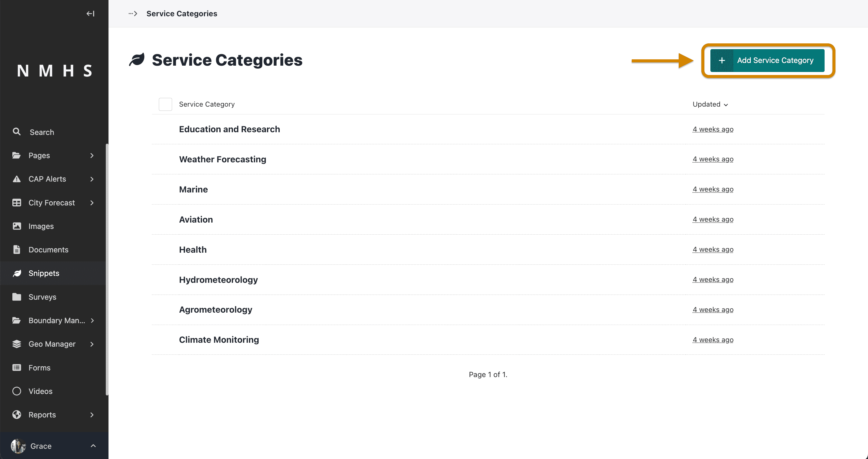Click the plus icon on Add Service Category
This screenshot has height=459, width=868.
pyautogui.click(x=722, y=60)
